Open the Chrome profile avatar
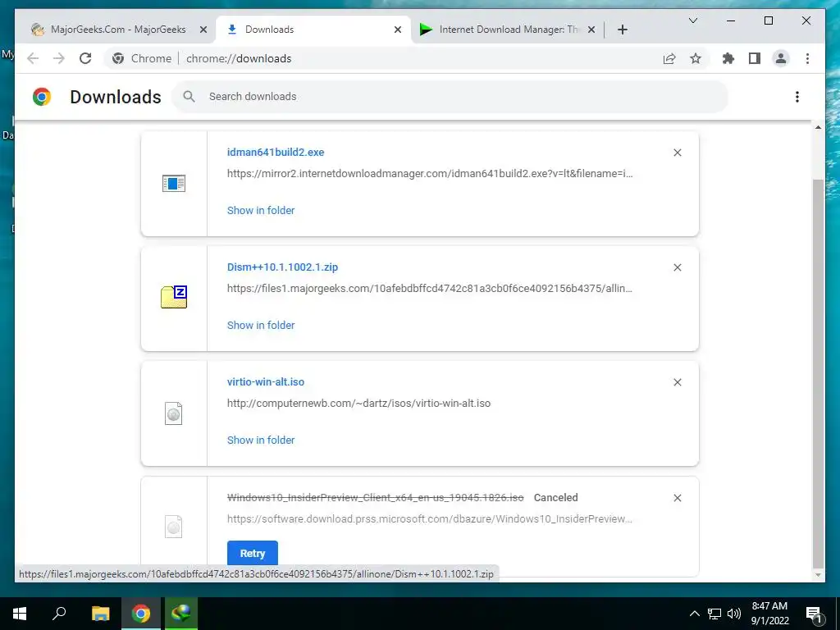The width and height of the screenshot is (840, 630). (x=781, y=58)
